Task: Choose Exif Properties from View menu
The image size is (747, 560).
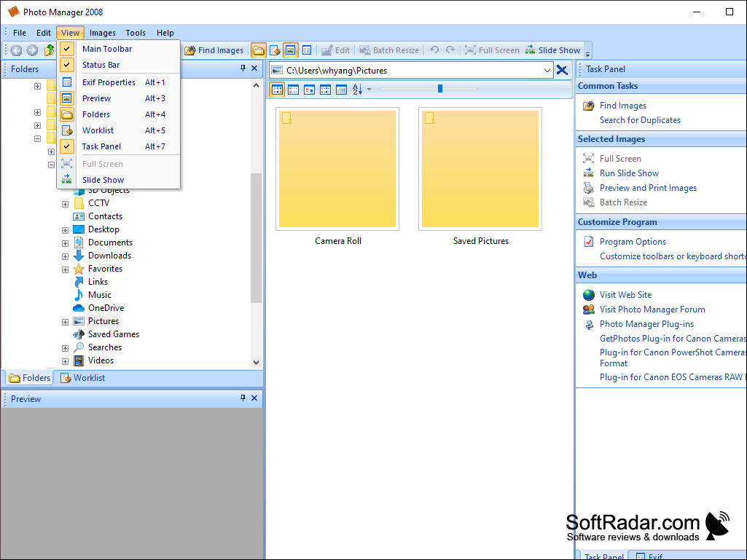Action: tap(118, 82)
